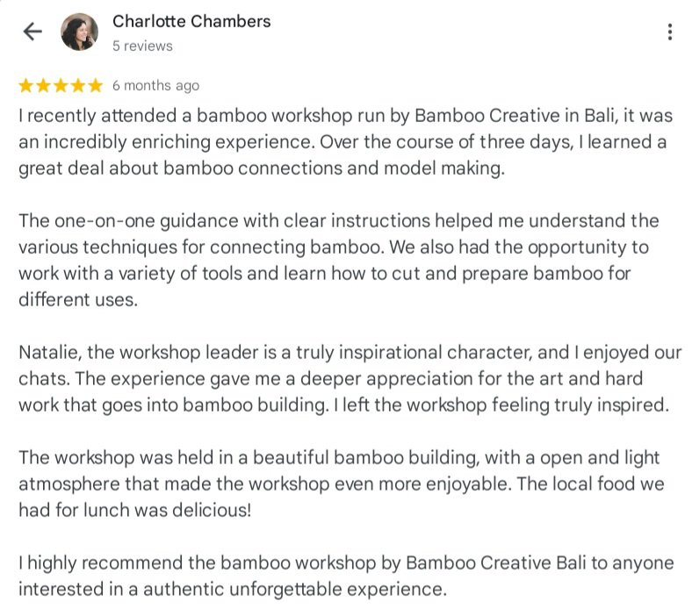The width and height of the screenshot is (699, 616).
Task: Click the paragraph starting "I recently attended"
Action: (342, 142)
